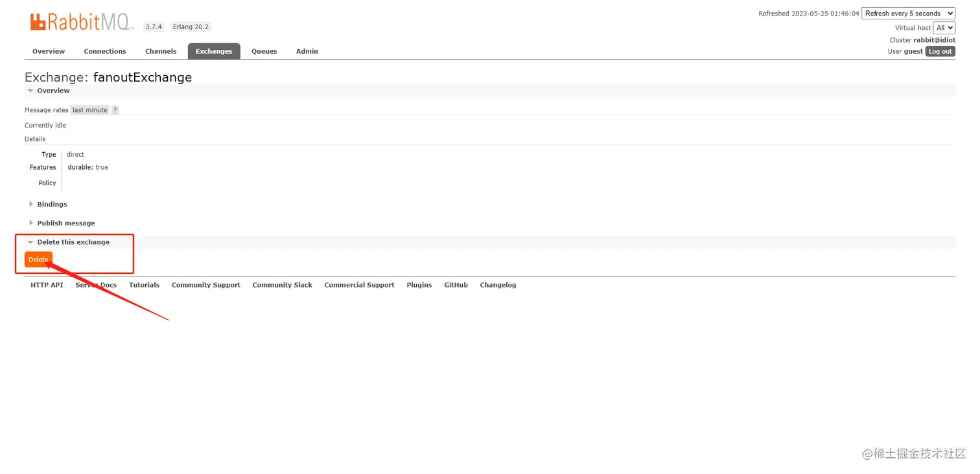Click the question mark help icon

tap(115, 109)
